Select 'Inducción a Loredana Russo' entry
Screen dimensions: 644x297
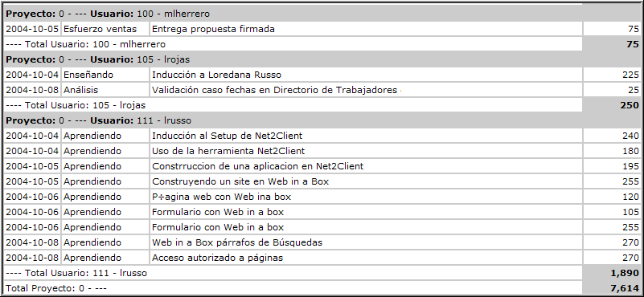coord(366,75)
